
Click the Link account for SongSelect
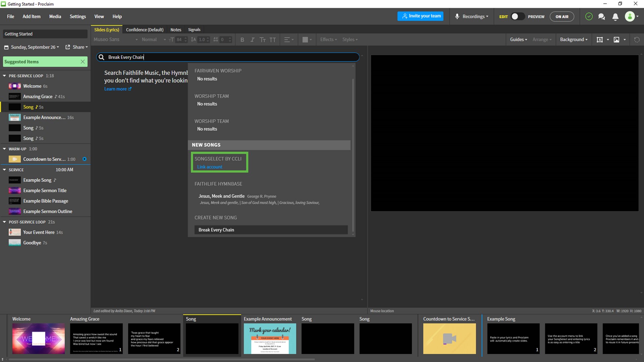210,167
